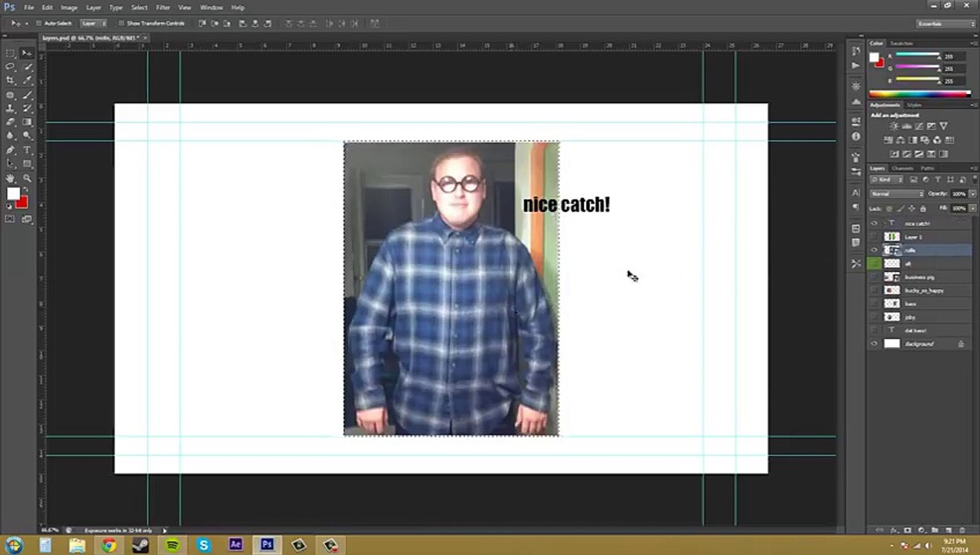Viewport: 980px width, 555px height.
Task: Select the Gradient tool
Action: point(28,122)
